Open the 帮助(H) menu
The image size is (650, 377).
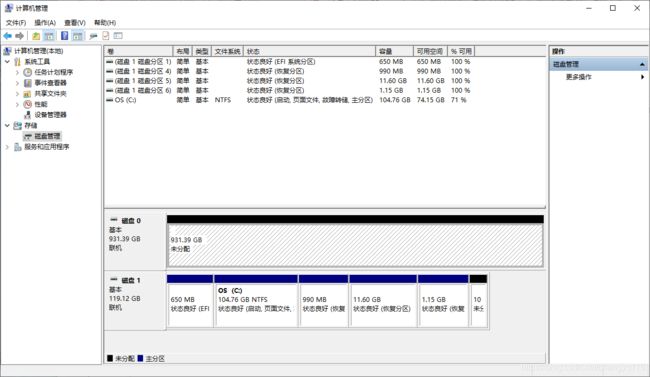point(104,22)
